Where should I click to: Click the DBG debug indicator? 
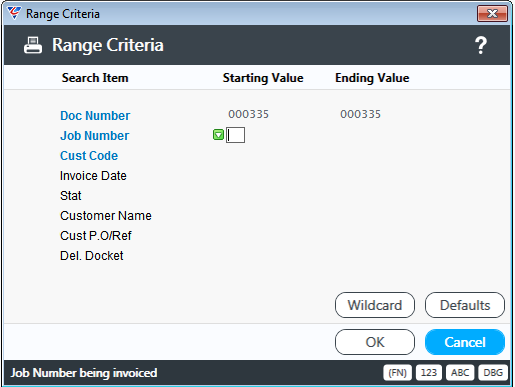pos(493,372)
